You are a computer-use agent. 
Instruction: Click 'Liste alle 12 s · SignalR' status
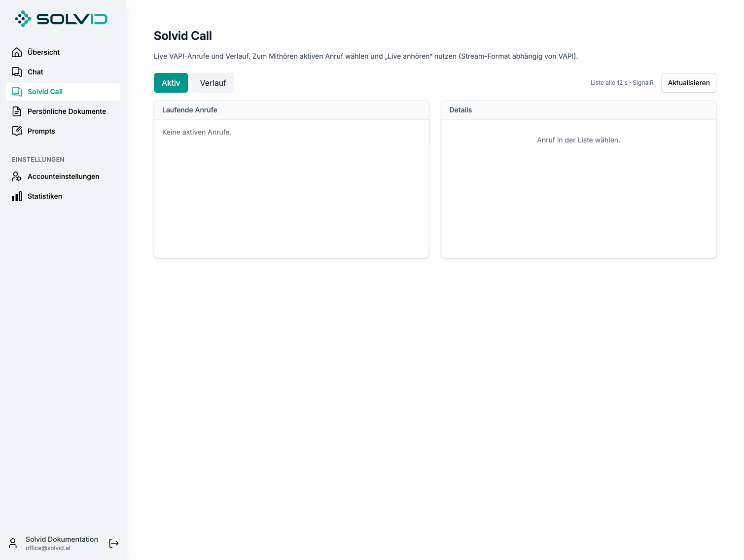point(622,83)
